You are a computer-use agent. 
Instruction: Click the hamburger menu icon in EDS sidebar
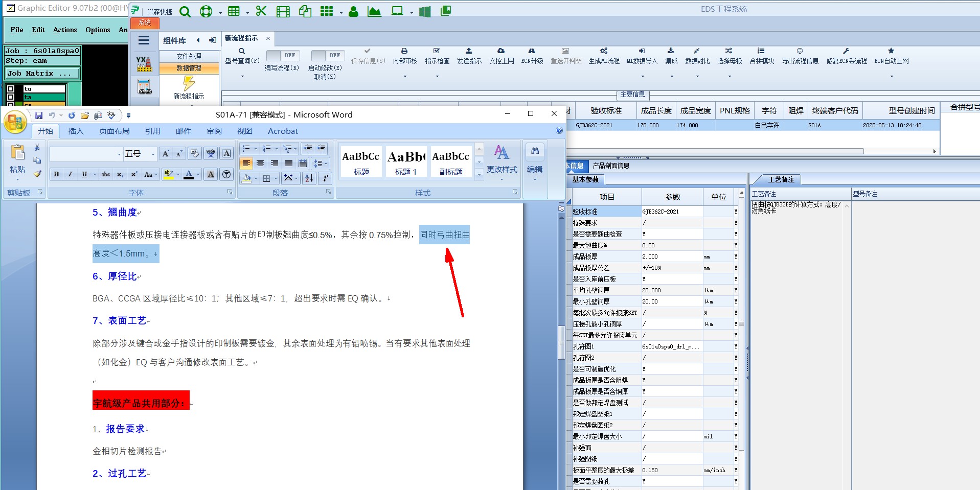click(144, 40)
